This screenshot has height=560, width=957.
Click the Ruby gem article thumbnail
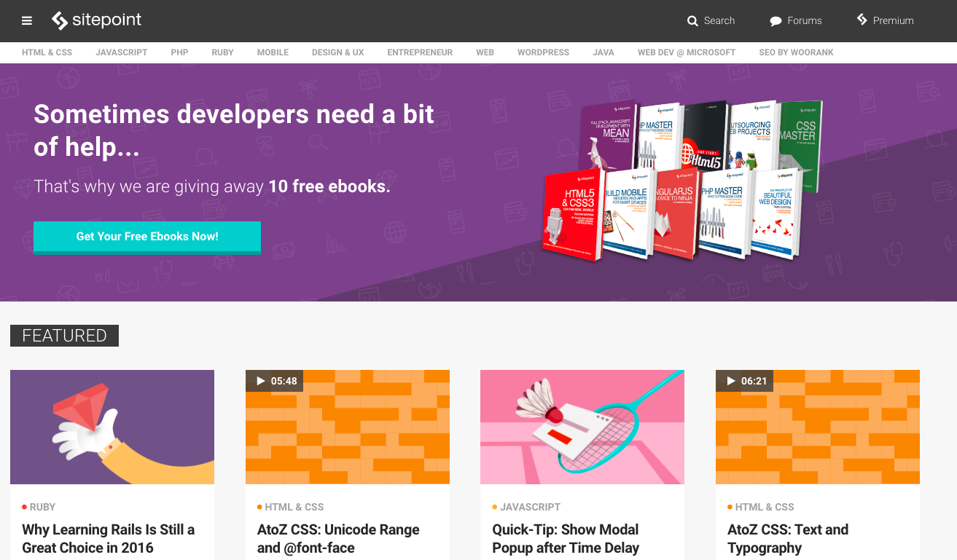pos(112,427)
